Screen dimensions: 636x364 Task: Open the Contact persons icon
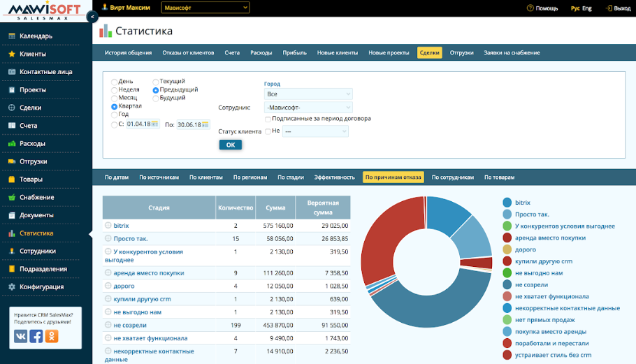coord(12,72)
